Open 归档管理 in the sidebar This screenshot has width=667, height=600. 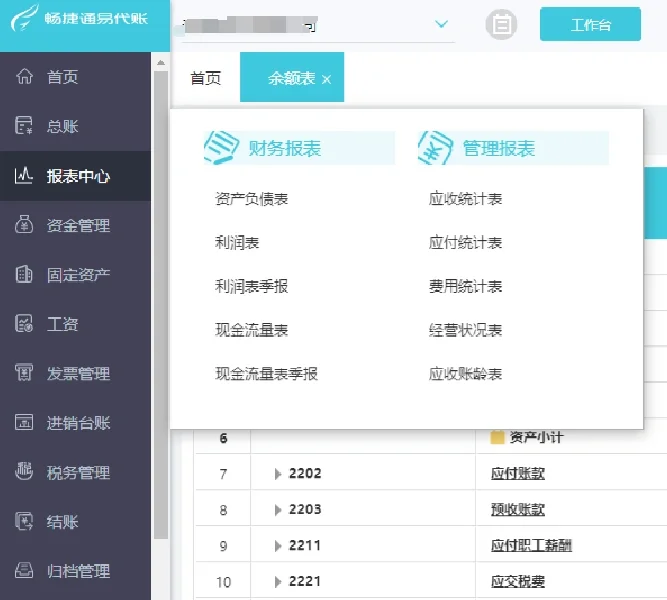(x=75, y=571)
